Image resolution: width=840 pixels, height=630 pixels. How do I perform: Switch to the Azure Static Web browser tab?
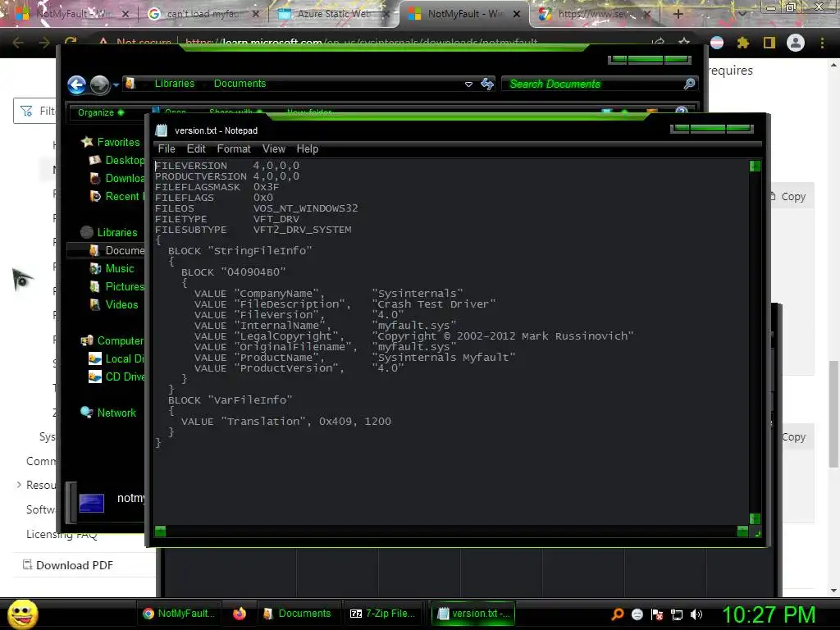[x=333, y=14]
